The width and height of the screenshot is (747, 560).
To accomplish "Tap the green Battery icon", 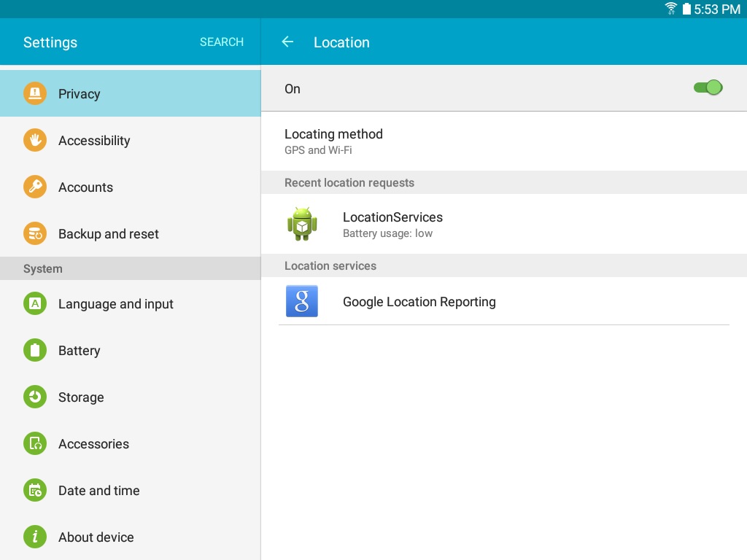I will (x=35, y=350).
